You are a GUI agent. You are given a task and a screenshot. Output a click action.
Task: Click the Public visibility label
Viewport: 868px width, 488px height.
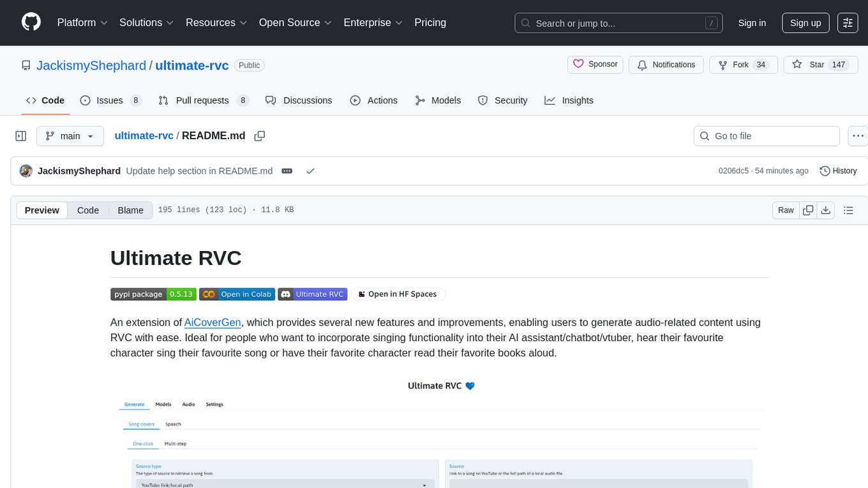point(250,65)
